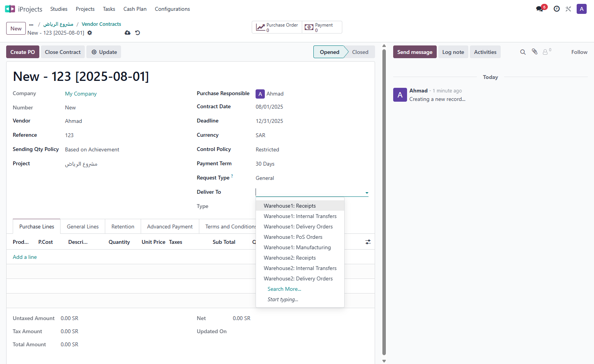Click the Purchase Order stat chart icon
This screenshot has height=364, width=594.
point(261,27)
